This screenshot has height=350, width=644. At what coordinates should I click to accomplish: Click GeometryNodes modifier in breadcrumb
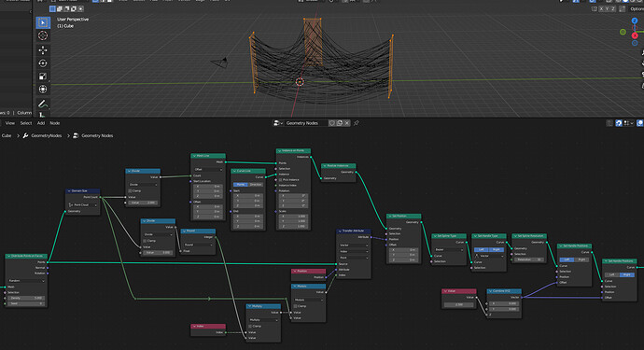(46, 135)
